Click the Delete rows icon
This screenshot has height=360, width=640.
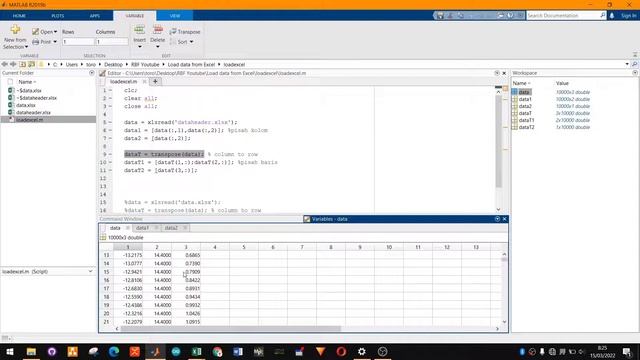(158, 30)
